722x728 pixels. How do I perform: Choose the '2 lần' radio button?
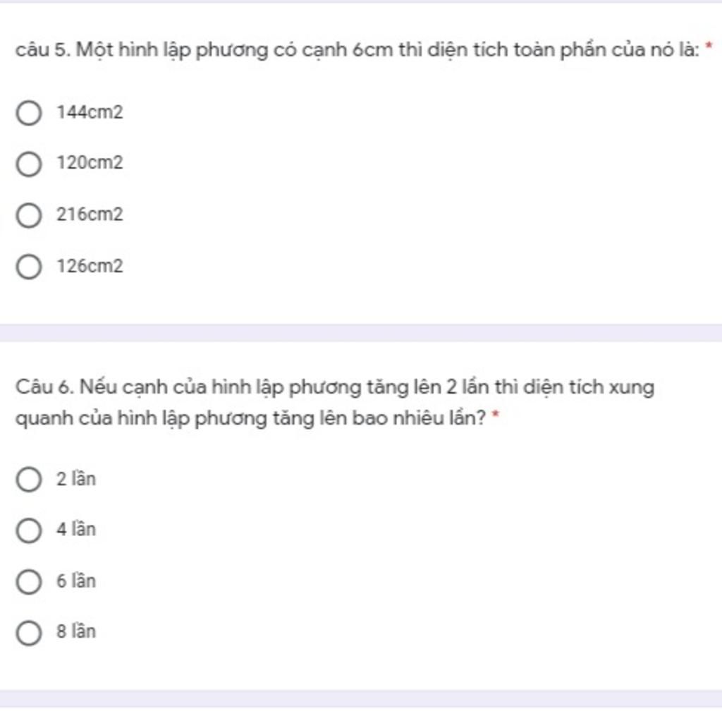(29, 479)
